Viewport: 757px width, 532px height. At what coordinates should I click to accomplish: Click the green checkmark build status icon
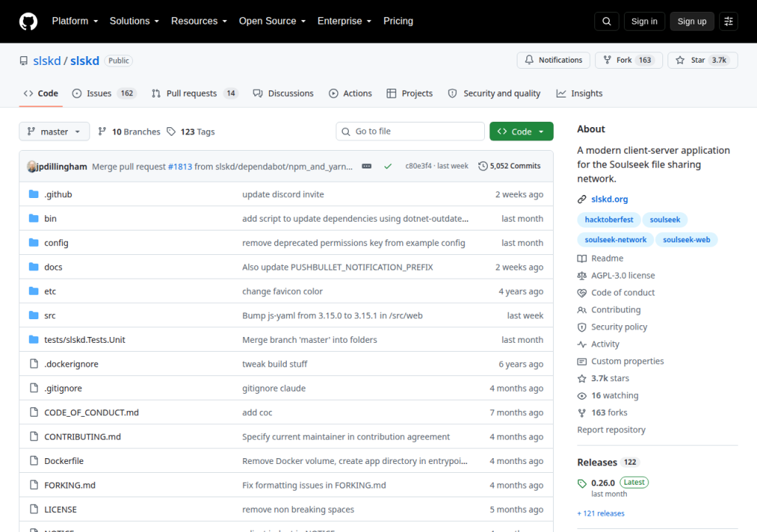point(387,166)
